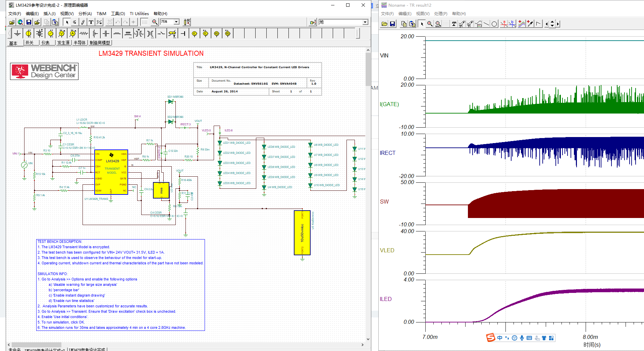Image resolution: width=644 pixels, height=351 pixels.
Task: Toggle the grid display in schematic editor
Action: pos(144,22)
